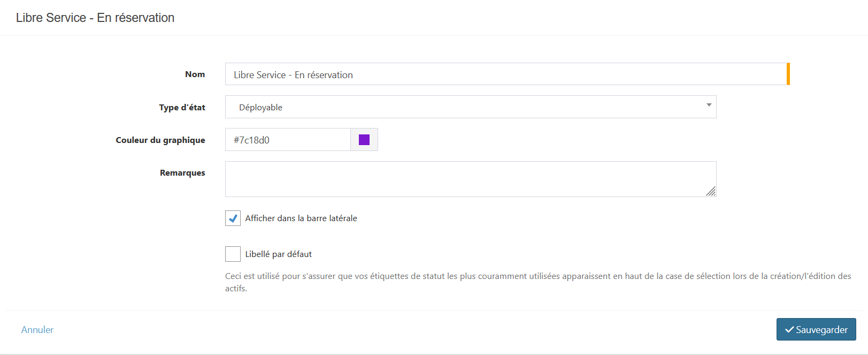Open the Déployable status type combo box
The height and width of the screenshot is (355, 868).
pos(470,107)
